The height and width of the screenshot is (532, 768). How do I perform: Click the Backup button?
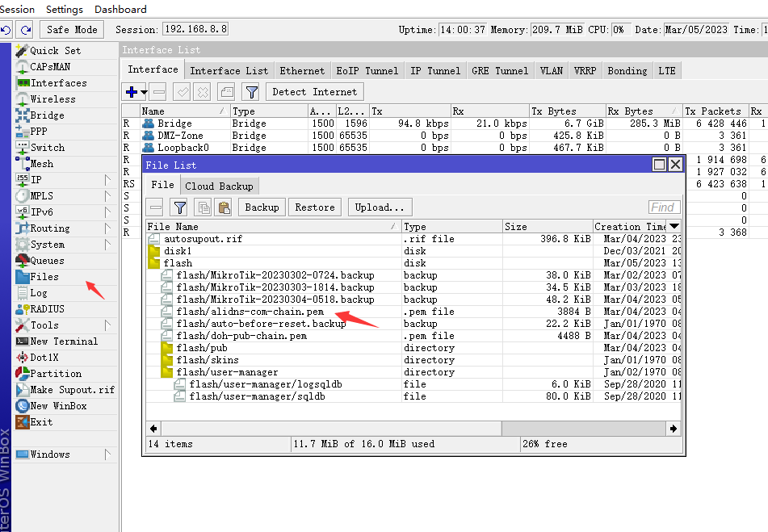pos(262,207)
